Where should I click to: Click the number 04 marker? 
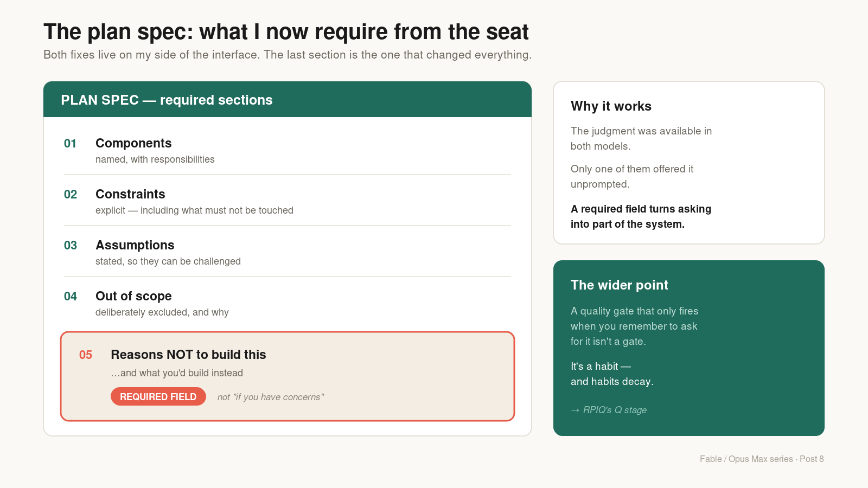(71, 296)
